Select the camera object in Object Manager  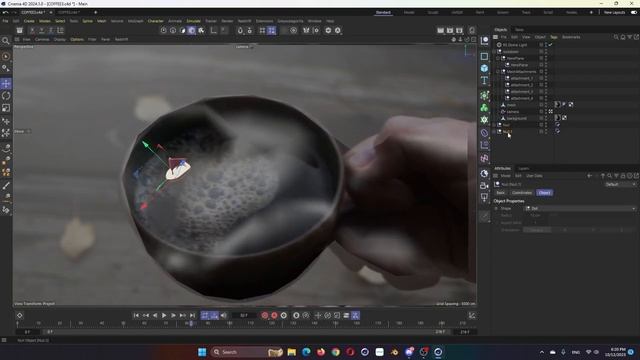[513, 111]
